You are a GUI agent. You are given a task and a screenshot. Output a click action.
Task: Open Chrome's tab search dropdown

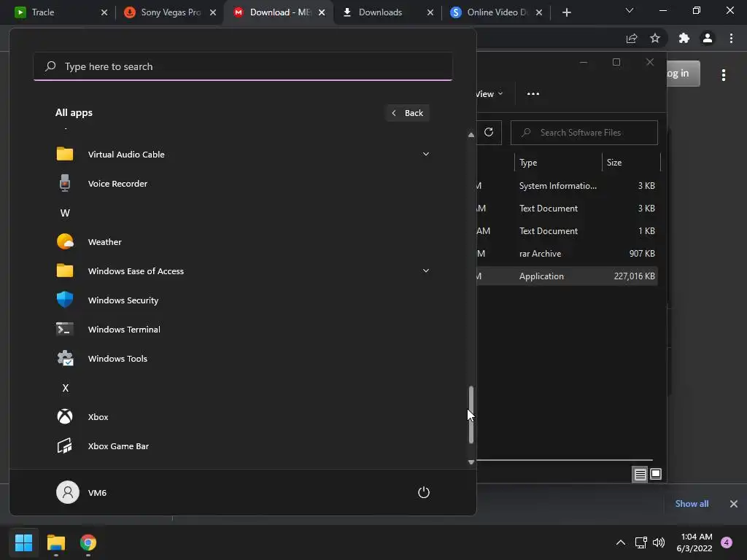[630, 10]
